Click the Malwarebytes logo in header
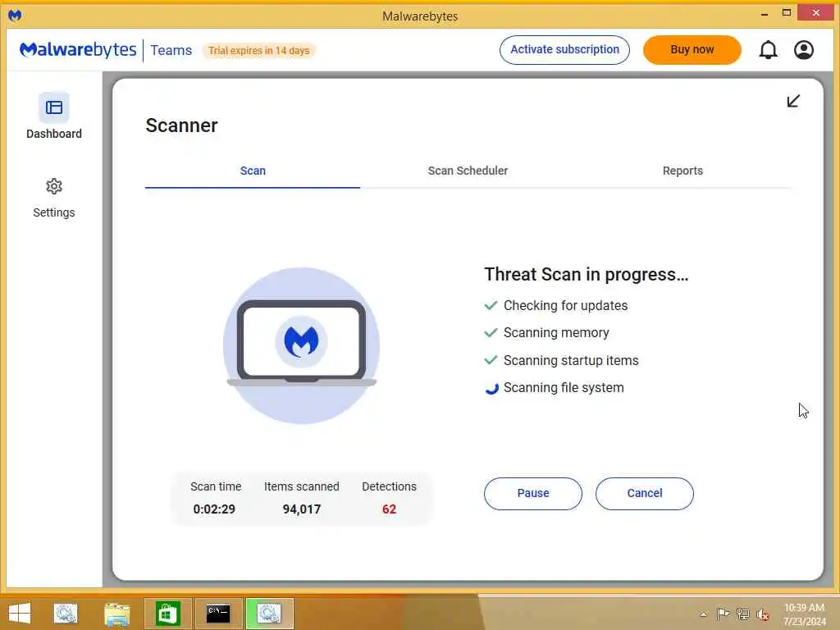Screen dimensions: 840x630 point(78,50)
